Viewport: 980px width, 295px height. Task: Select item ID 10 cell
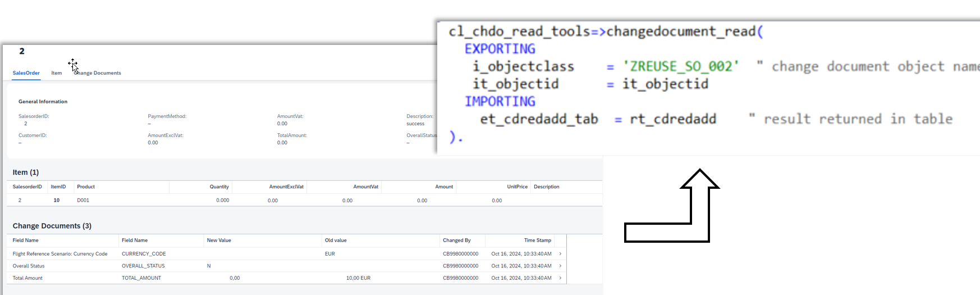[x=57, y=200]
